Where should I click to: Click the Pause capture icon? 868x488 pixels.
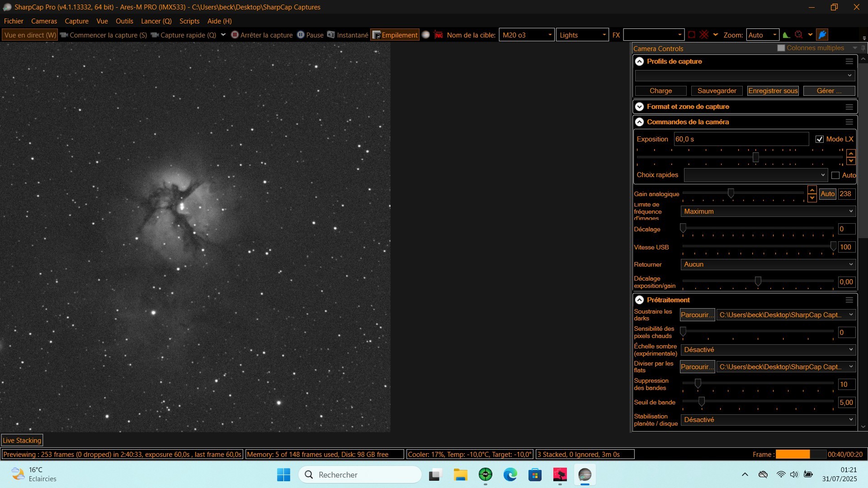(301, 35)
